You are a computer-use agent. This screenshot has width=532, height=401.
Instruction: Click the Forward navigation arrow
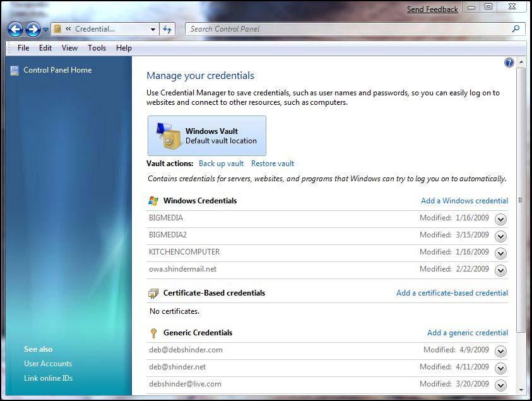33,30
